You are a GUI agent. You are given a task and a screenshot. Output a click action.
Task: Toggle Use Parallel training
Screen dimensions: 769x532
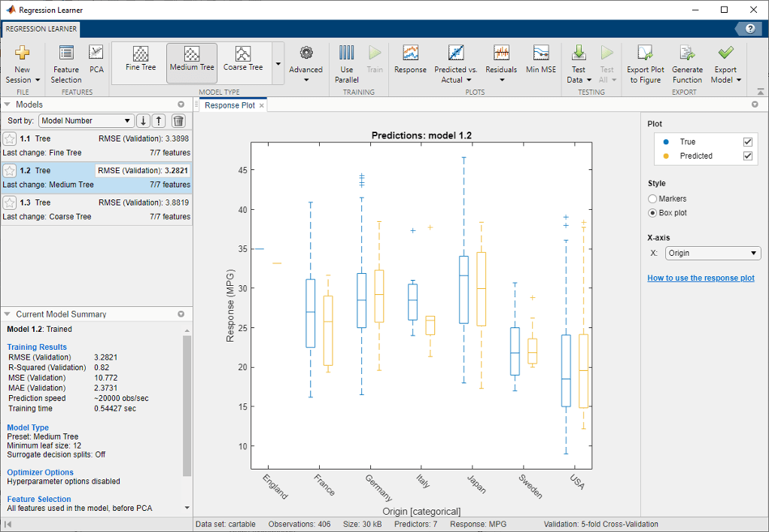point(347,64)
